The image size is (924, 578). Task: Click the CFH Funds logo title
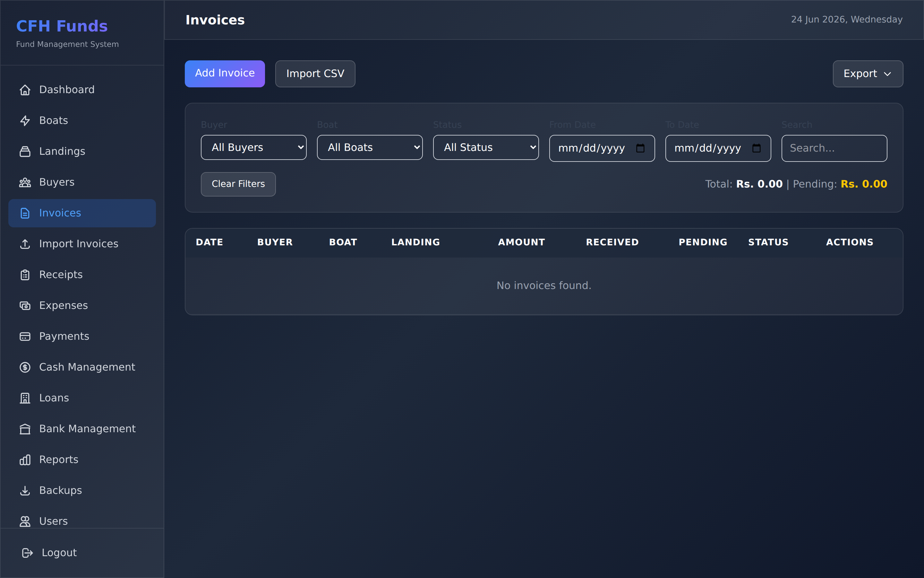click(x=62, y=26)
